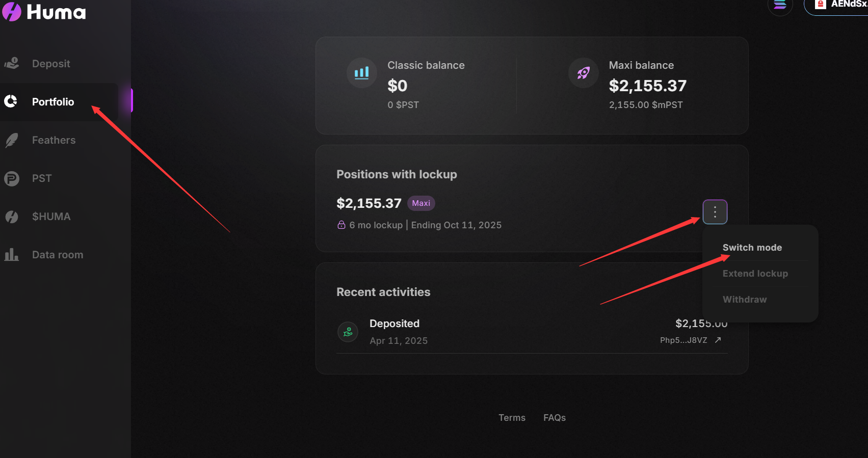Open the Deposit hand-coin icon
This screenshot has width=868, height=458.
tap(12, 64)
